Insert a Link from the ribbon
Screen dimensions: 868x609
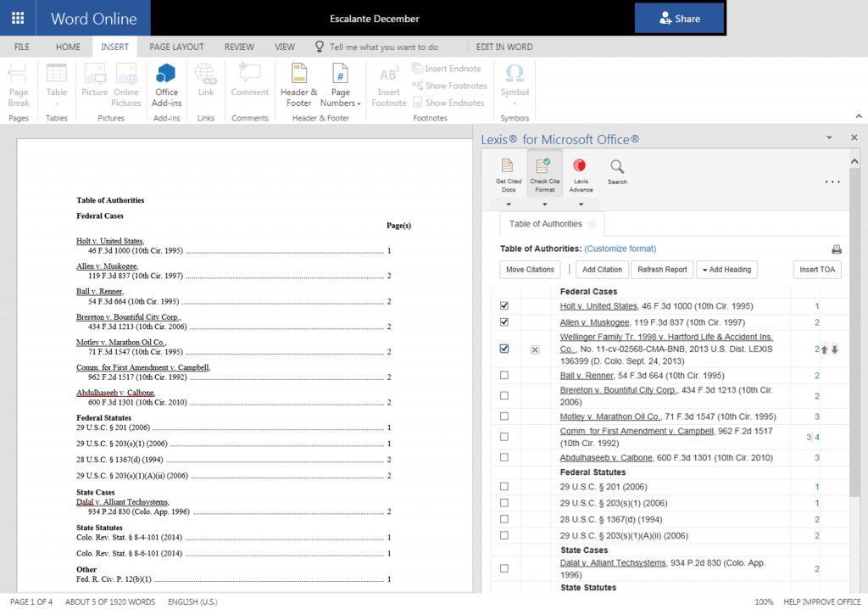click(205, 81)
